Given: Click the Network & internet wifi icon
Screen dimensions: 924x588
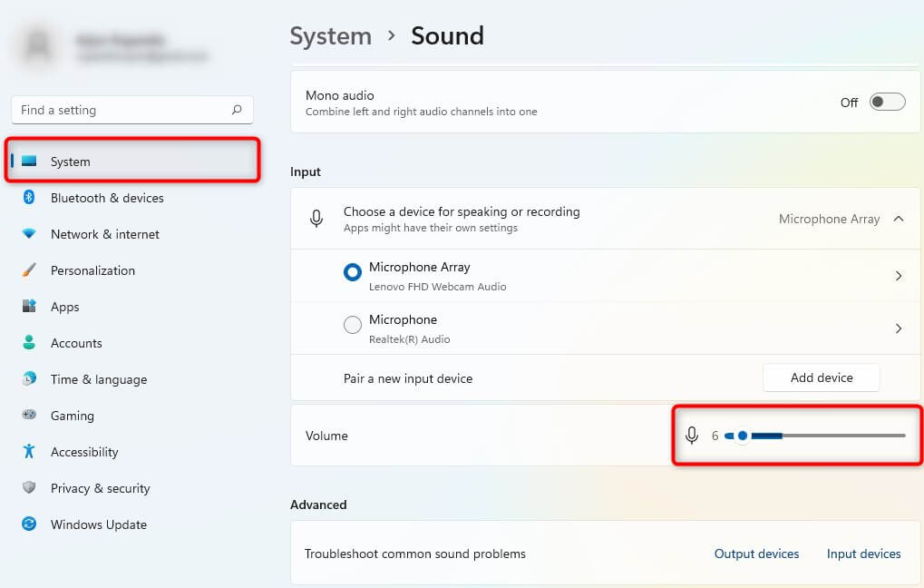Looking at the screenshot, I should 29,234.
